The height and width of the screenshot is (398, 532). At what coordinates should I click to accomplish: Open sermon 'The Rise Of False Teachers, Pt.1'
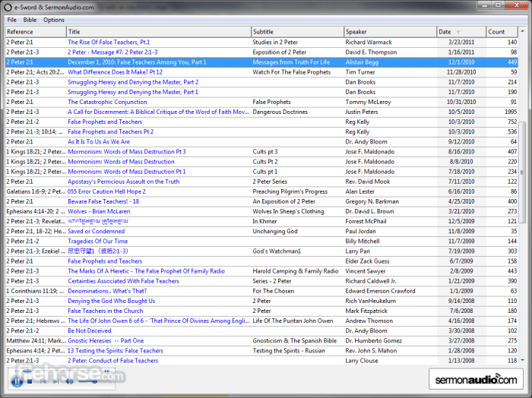click(x=109, y=42)
